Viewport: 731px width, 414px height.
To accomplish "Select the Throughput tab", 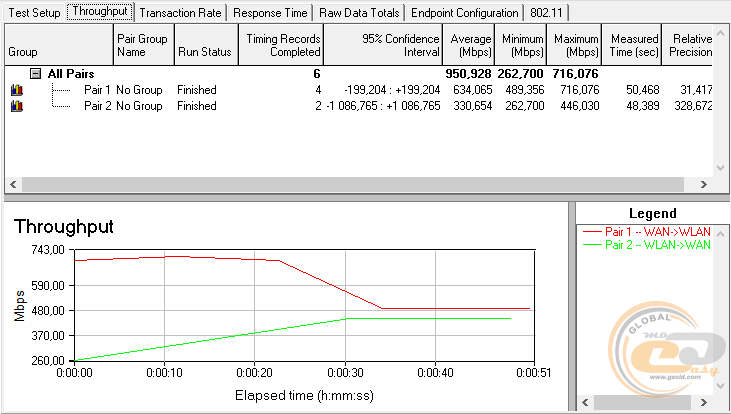I will pyautogui.click(x=100, y=11).
